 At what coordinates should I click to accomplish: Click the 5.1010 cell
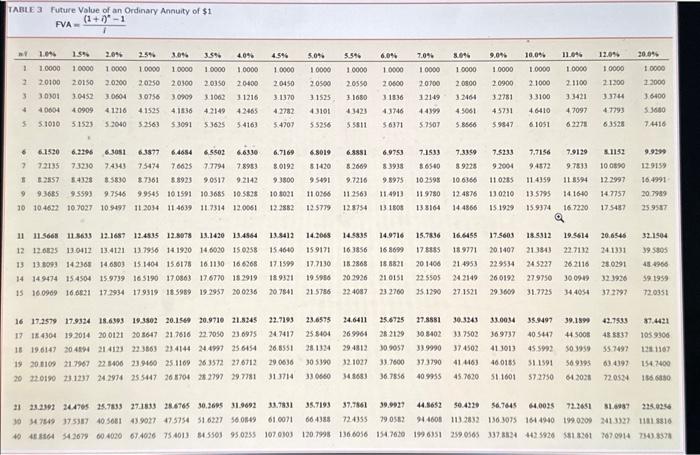(49, 124)
